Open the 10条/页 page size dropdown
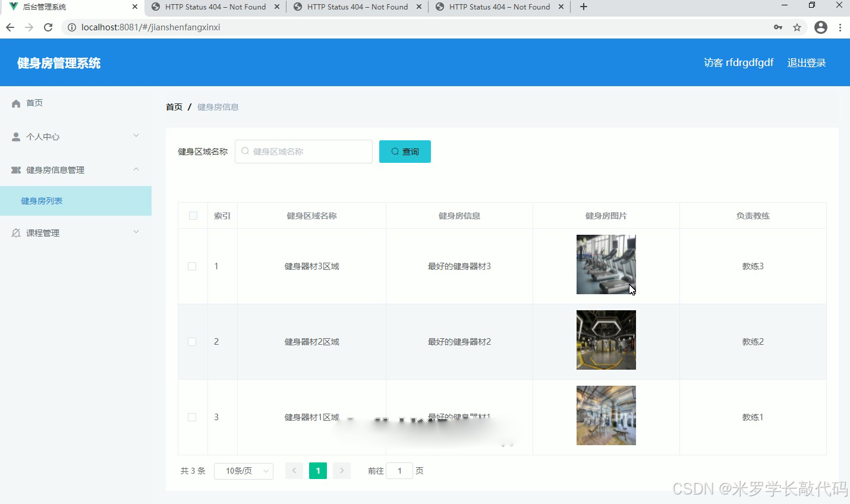This screenshot has width=850, height=504. [x=244, y=470]
